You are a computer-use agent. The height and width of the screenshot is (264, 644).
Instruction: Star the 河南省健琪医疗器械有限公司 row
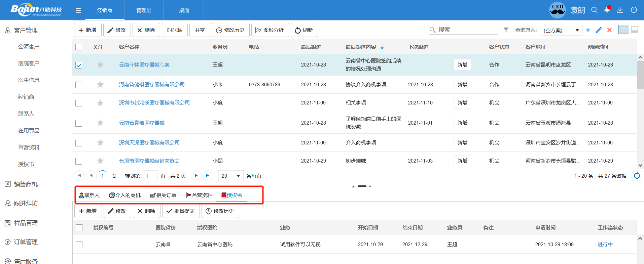pos(100,85)
